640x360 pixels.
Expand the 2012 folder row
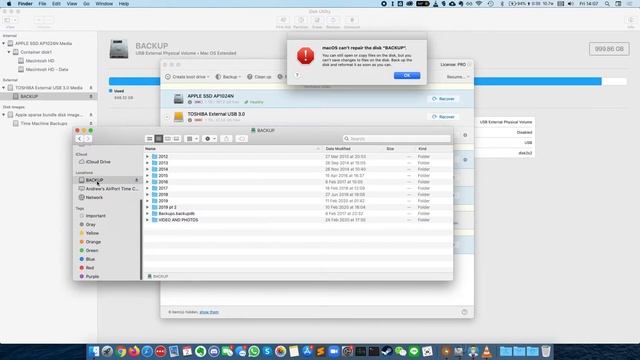pos(147,156)
